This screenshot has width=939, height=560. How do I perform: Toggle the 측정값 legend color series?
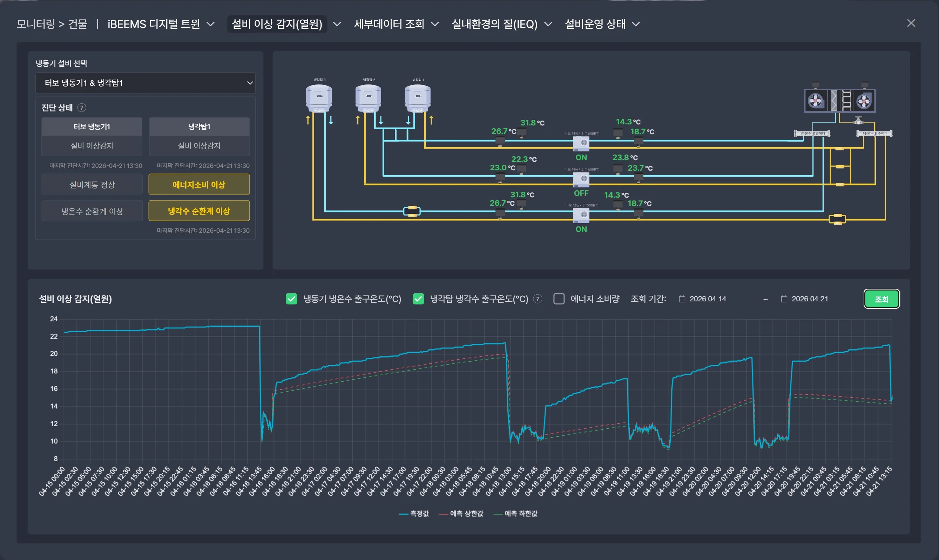[414, 514]
